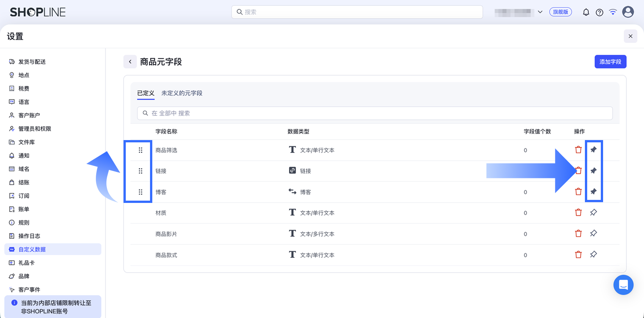
Task: Open notifications bell
Action: (586, 12)
